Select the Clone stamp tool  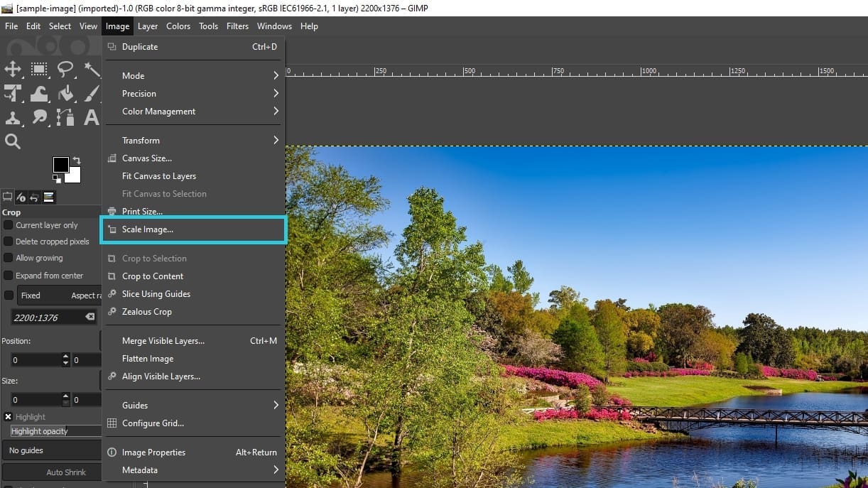[13, 117]
